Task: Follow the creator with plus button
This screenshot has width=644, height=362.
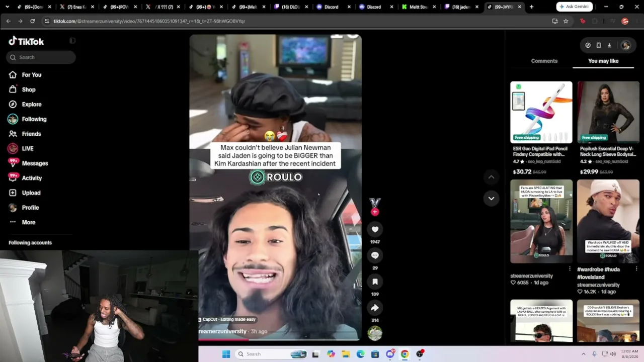Action: pos(375,212)
